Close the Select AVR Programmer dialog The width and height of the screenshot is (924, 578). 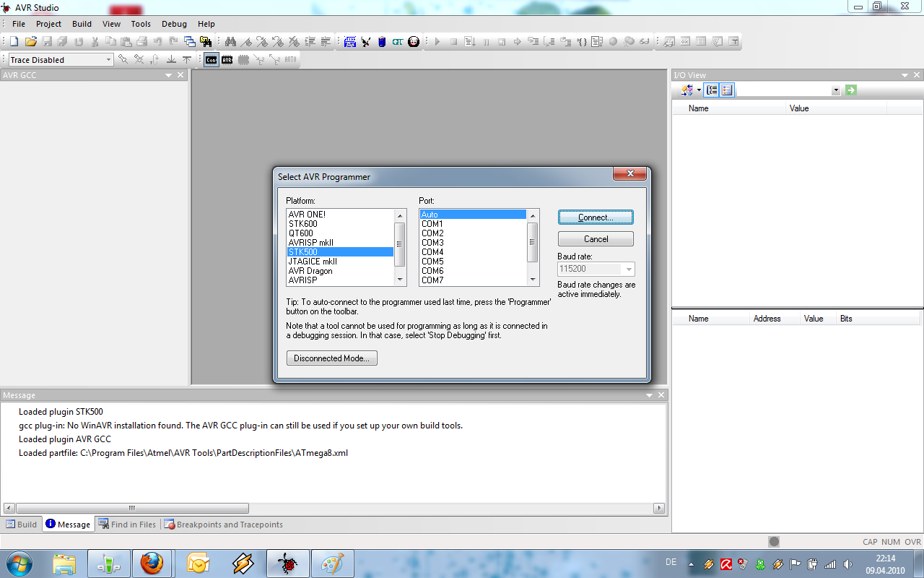pos(629,174)
